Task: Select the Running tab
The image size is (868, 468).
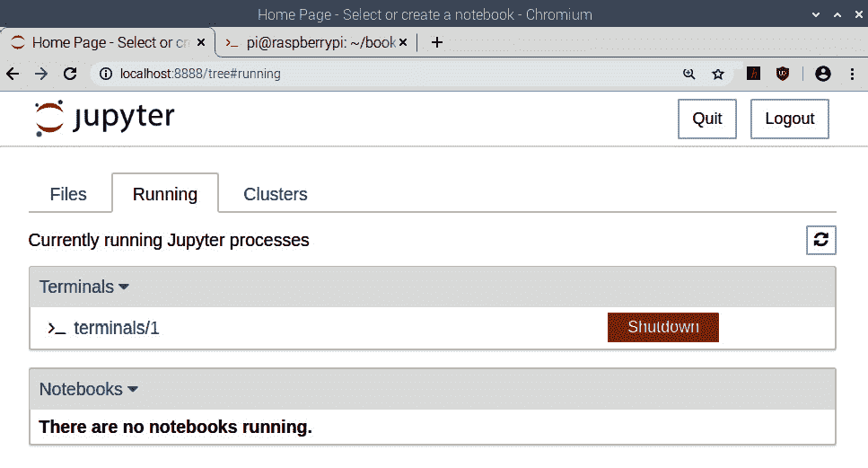Action: click(x=165, y=194)
